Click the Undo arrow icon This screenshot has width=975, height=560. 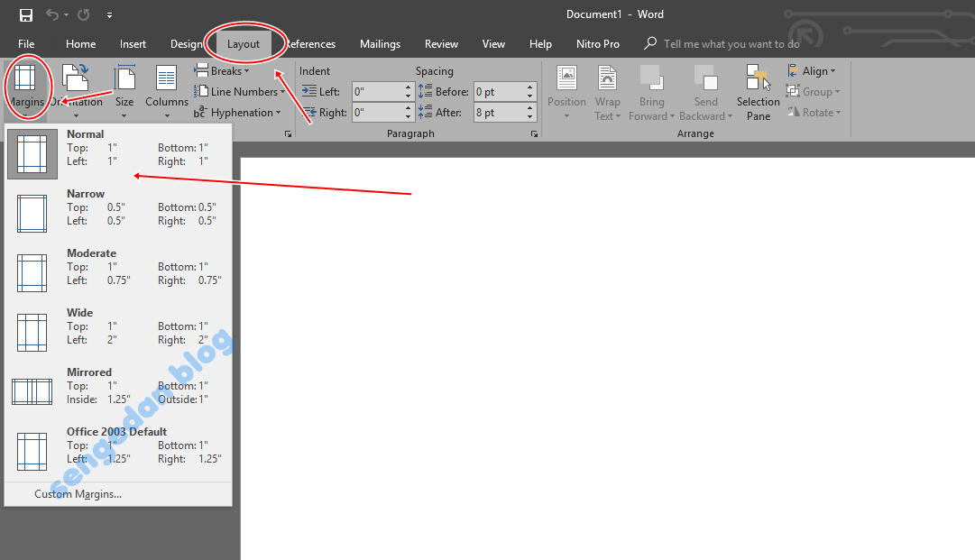tap(52, 14)
